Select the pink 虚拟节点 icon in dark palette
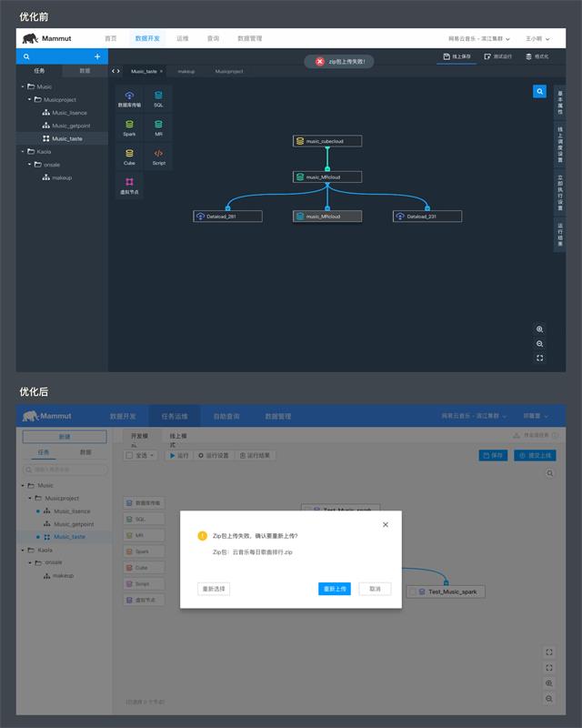The image size is (582, 728). pyautogui.click(x=129, y=182)
